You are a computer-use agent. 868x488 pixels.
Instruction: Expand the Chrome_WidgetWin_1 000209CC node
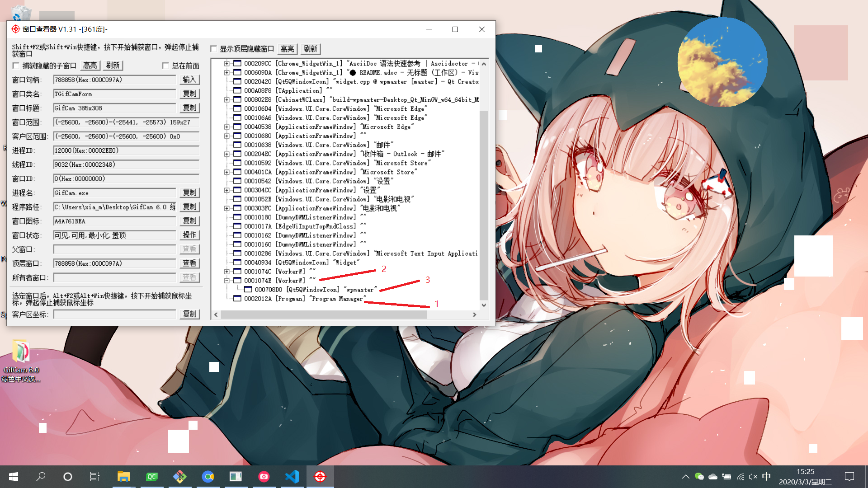pos(227,64)
